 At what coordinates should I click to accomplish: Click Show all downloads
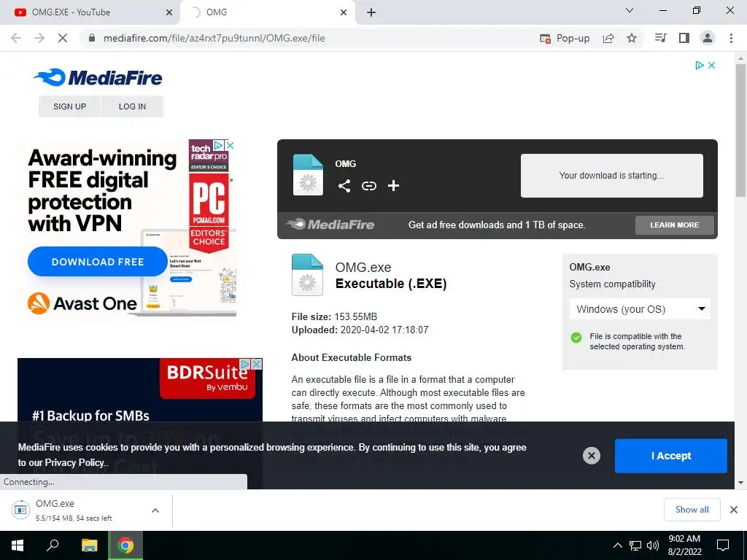point(692,510)
